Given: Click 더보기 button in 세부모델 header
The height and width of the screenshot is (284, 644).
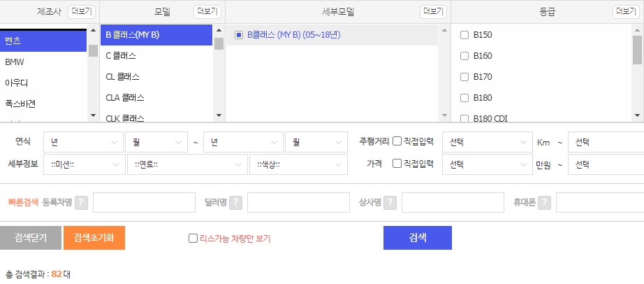Looking at the screenshot, I should pyautogui.click(x=433, y=11).
